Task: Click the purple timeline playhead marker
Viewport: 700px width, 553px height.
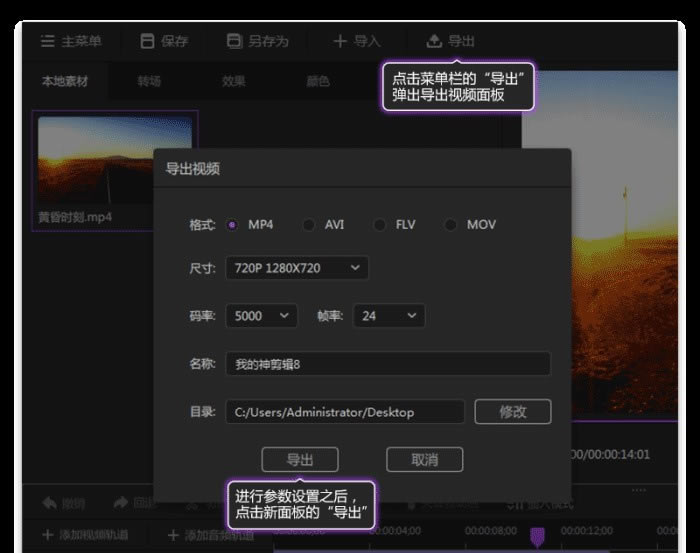Action: pyautogui.click(x=537, y=536)
